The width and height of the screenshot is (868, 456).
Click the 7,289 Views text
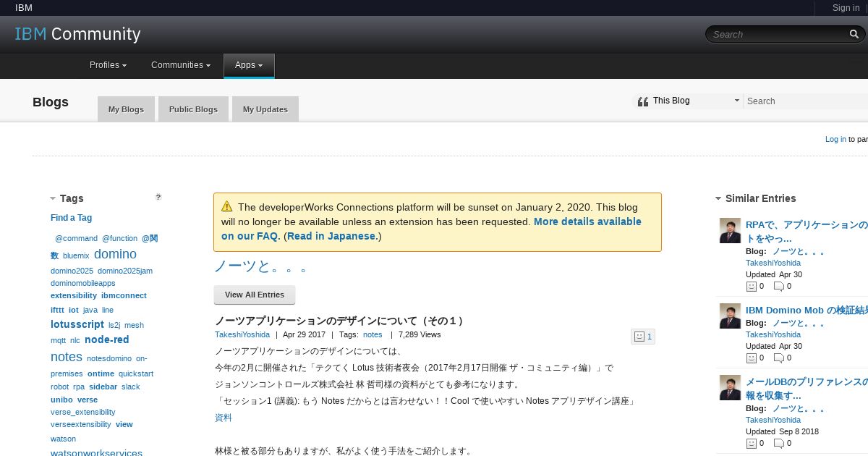coord(420,334)
